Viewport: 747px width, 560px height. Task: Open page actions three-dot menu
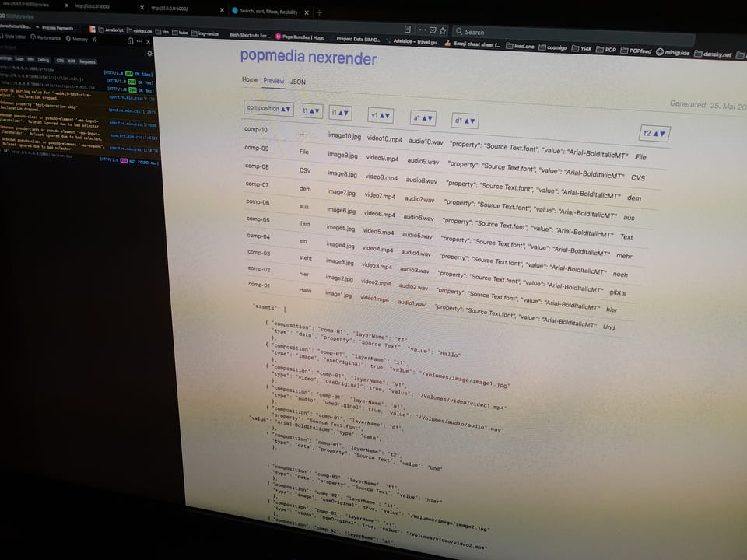(422, 31)
